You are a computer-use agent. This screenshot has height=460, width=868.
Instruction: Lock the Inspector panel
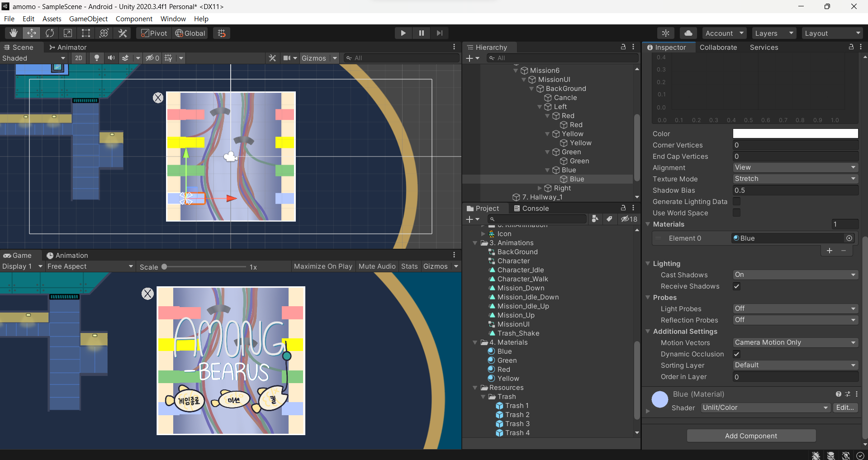click(x=851, y=47)
